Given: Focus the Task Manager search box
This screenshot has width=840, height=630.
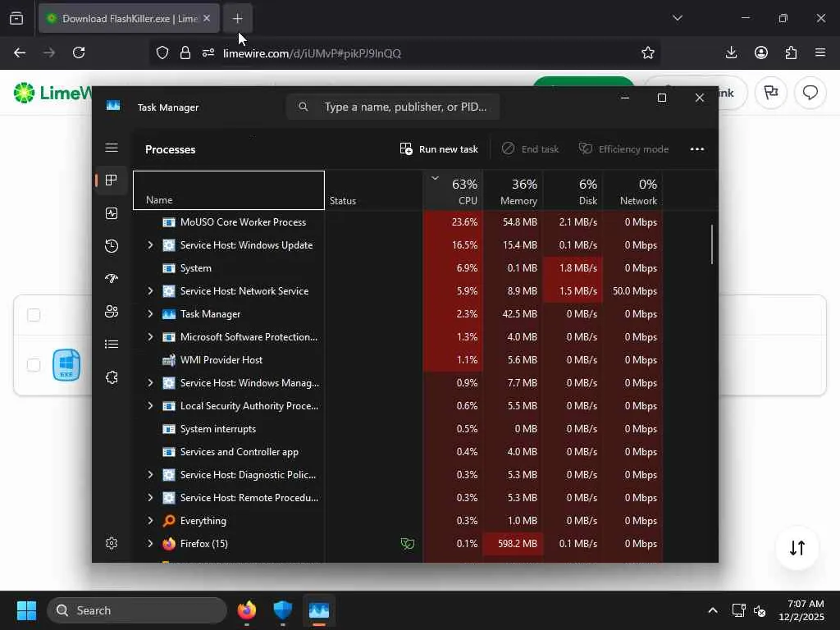Looking at the screenshot, I should coord(393,107).
